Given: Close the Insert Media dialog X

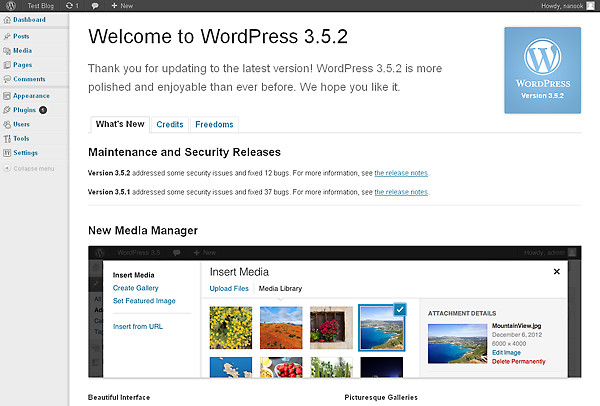Looking at the screenshot, I should point(557,272).
